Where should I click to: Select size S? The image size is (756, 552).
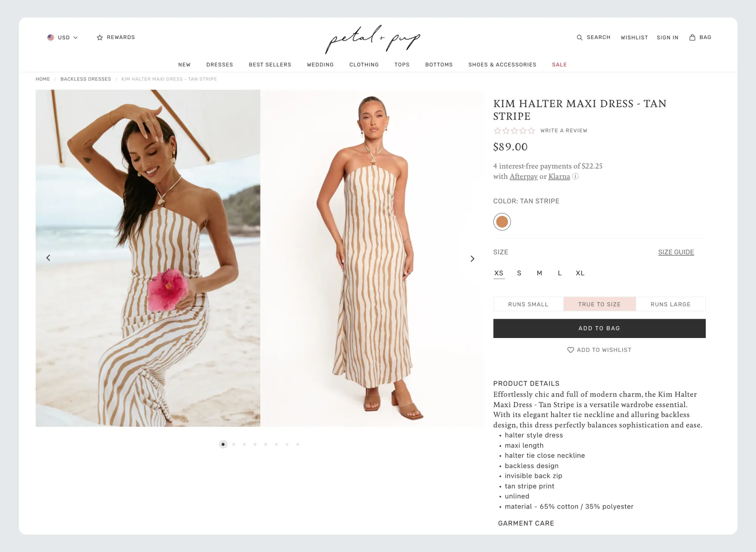(519, 273)
